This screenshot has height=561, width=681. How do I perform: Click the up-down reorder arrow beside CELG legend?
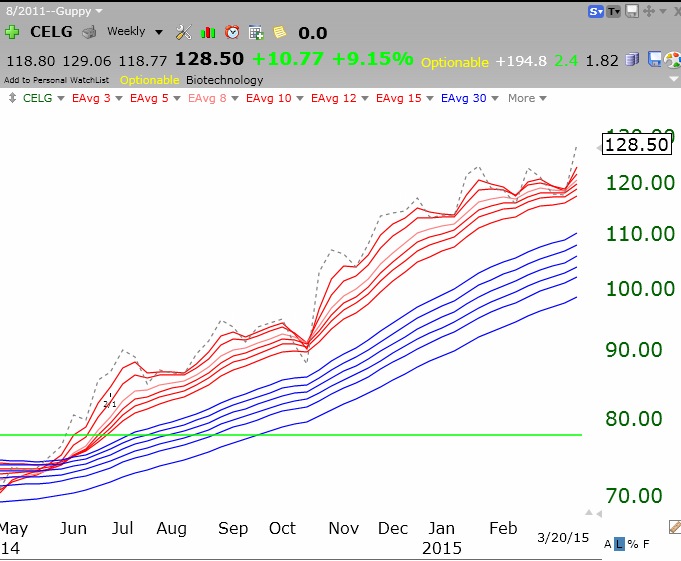coord(12,98)
